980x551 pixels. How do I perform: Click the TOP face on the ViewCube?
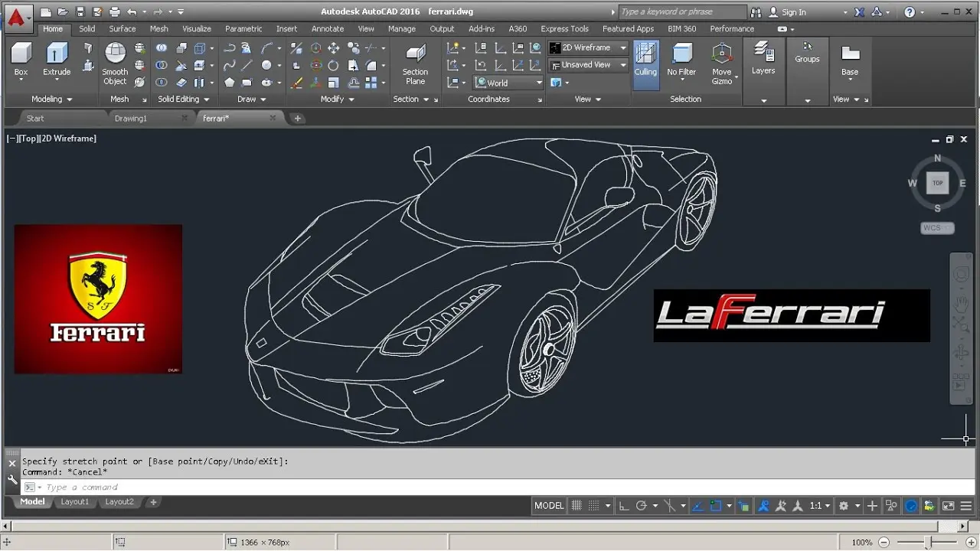click(x=938, y=184)
